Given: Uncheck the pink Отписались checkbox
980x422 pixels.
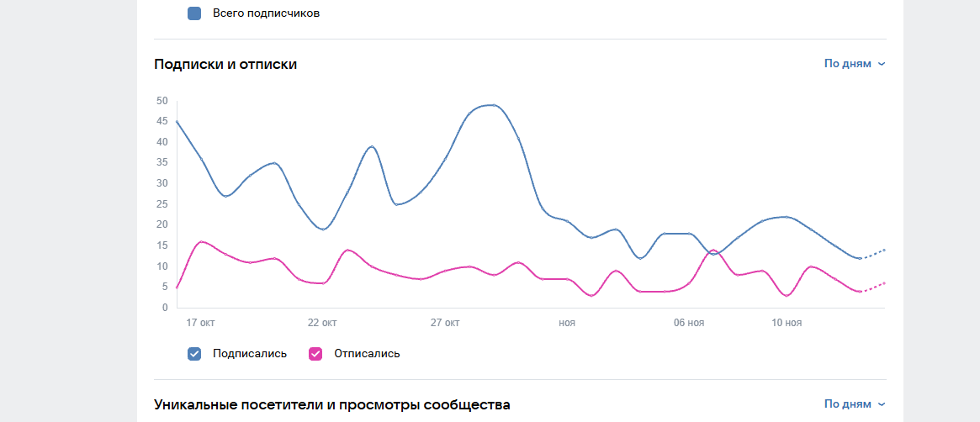Looking at the screenshot, I should [x=315, y=354].
